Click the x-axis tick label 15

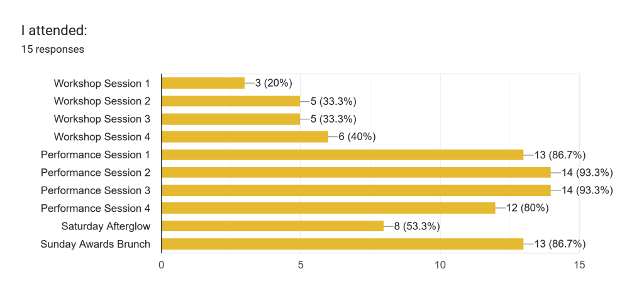(x=579, y=265)
